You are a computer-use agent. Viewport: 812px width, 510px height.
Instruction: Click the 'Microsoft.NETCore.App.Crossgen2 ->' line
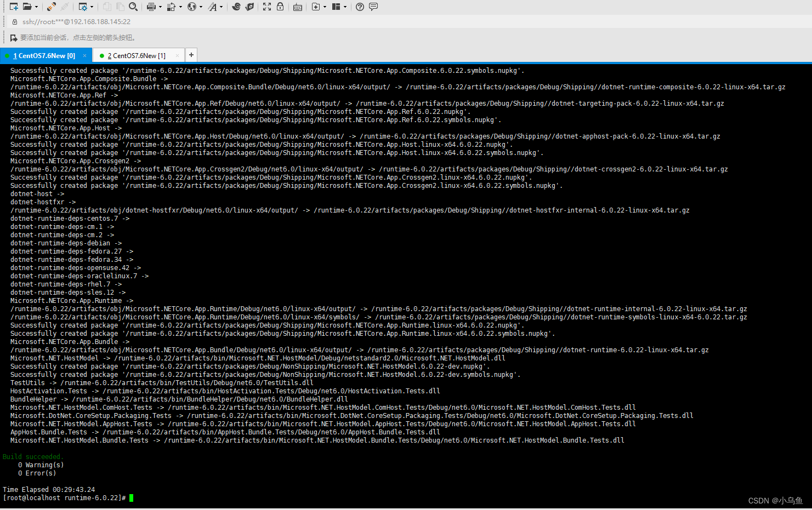click(76, 161)
